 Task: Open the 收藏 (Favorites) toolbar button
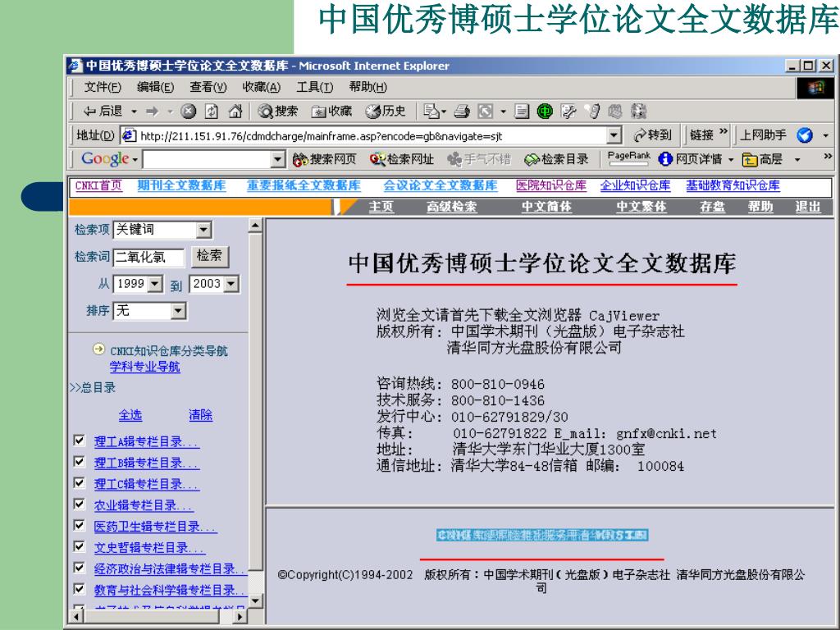[332, 111]
